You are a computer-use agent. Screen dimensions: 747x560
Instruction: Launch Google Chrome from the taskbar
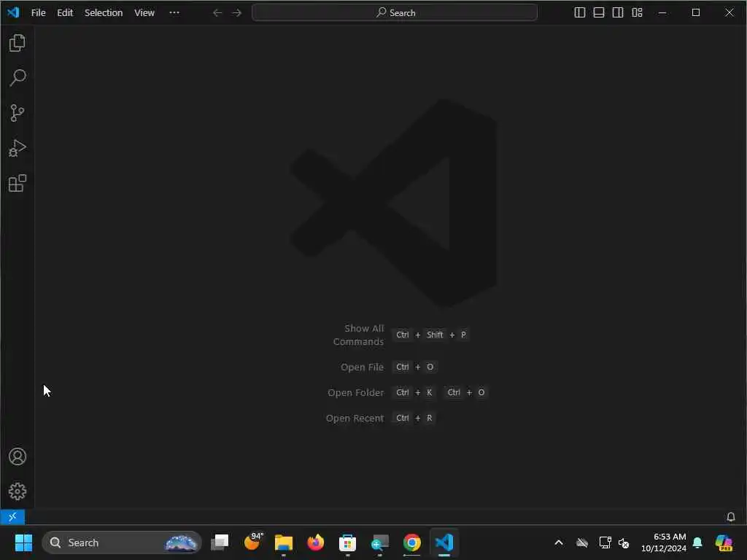coord(412,542)
